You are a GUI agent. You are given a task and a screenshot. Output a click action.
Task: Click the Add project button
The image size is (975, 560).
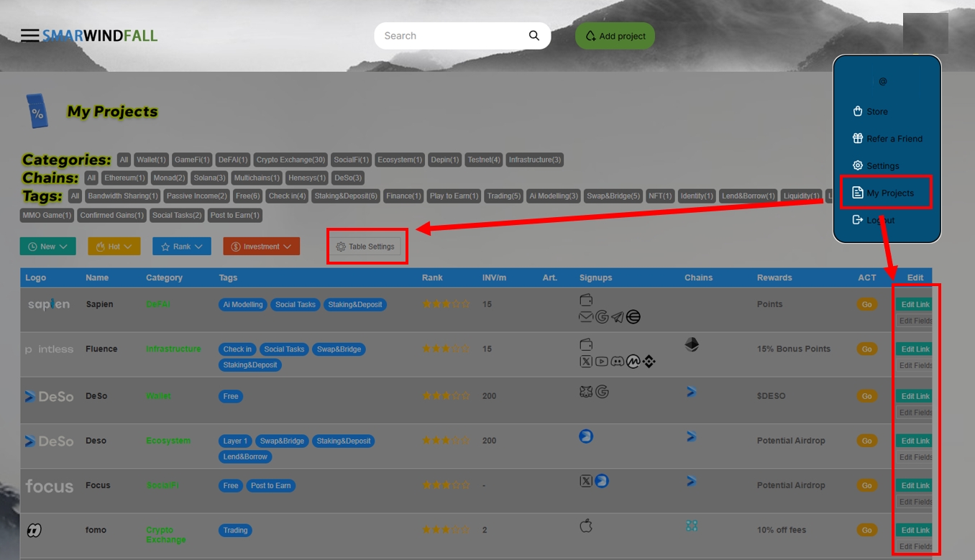[x=615, y=36]
